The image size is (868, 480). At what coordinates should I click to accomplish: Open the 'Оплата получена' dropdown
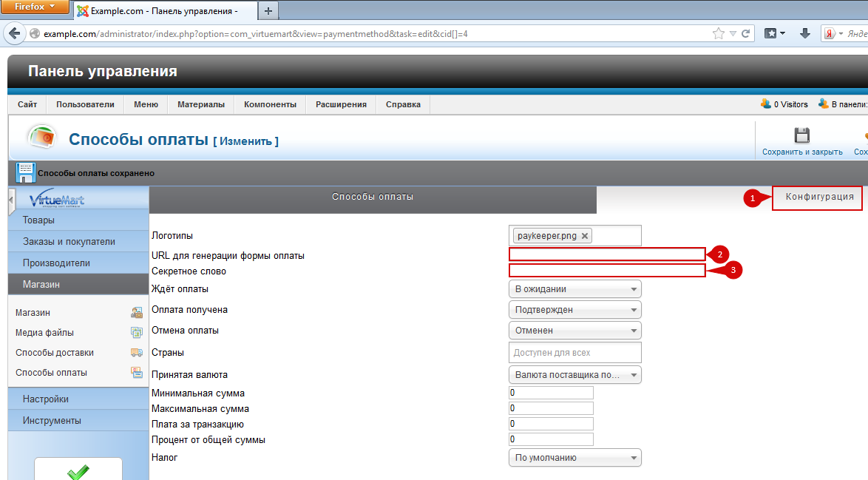click(574, 310)
